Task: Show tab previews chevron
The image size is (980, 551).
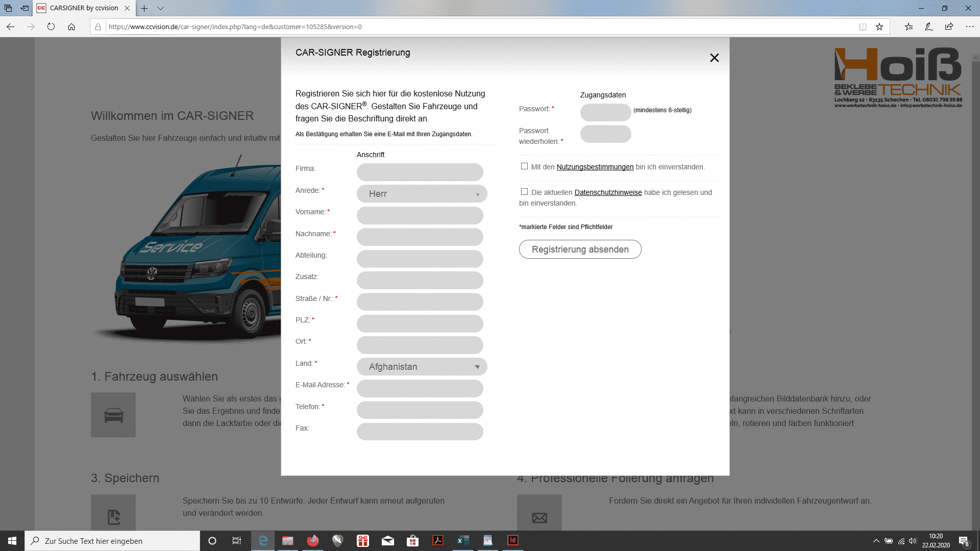Action: click(160, 8)
